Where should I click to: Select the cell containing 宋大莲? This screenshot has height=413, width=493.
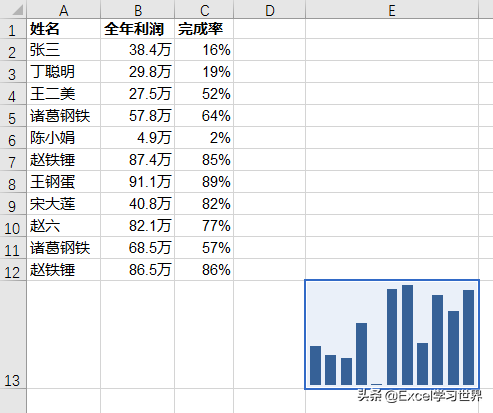click(64, 204)
